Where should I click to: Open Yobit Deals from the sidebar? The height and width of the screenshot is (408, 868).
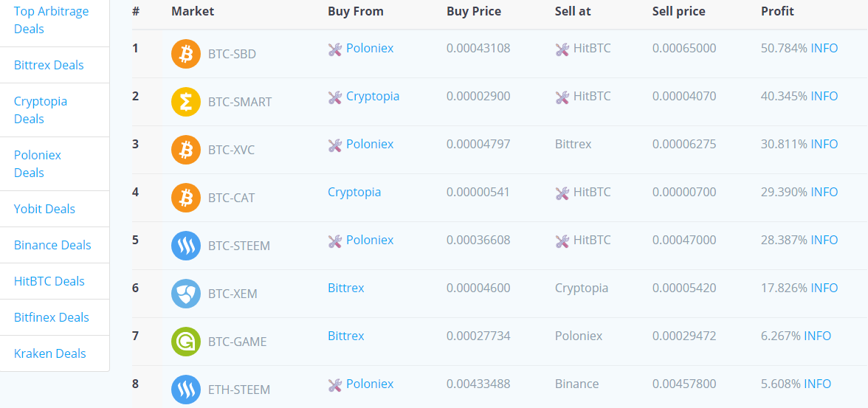point(44,209)
